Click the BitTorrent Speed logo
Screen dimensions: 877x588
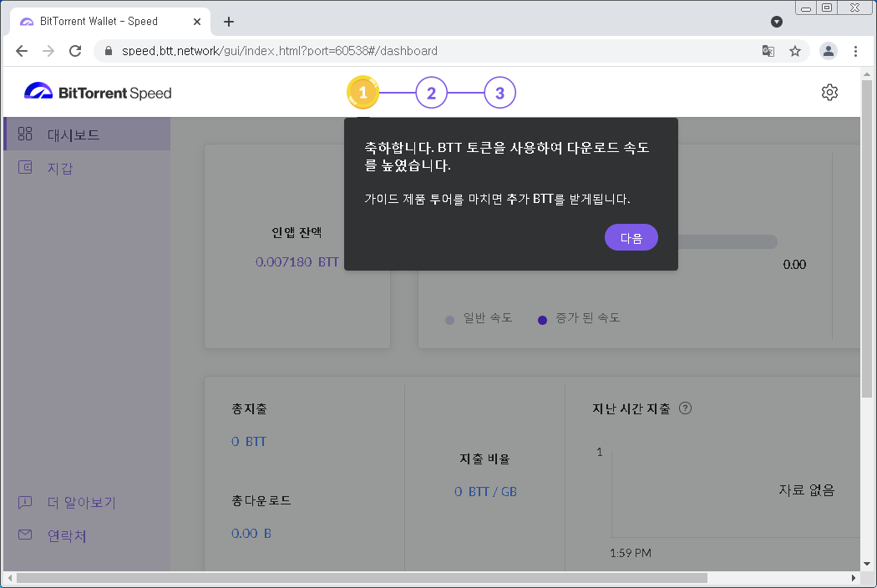tap(98, 93)
